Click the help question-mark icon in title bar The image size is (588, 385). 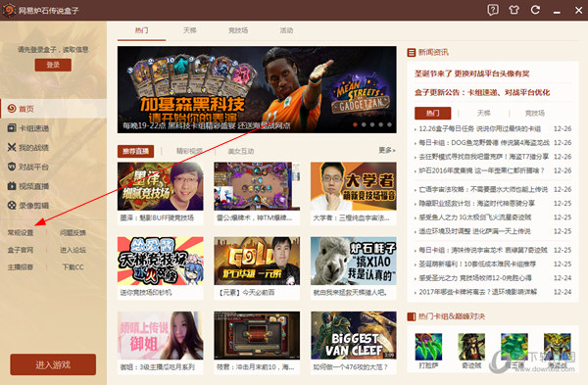pyautogui.click(x=493, y=10)
